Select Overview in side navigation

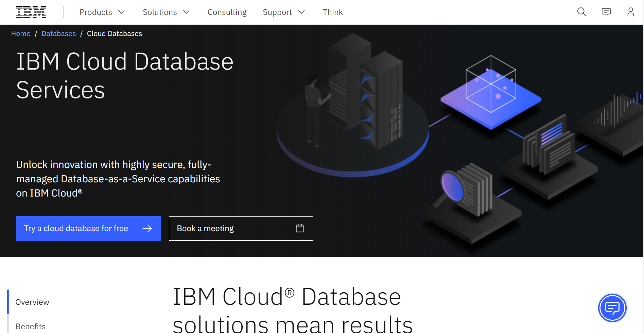(x=32, y=302)
